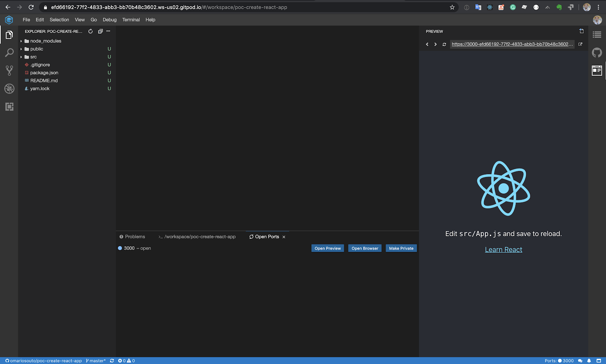Go back in the browser
Image resolution: width=606 pixels, height=364 pixels.
pos(8,7)
